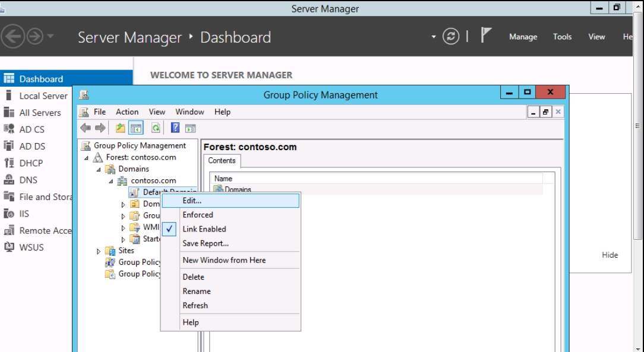Viewport: 644px width, 352px height.
Task: Choose Edit... from the context menu
Action: pyautogui.click(x=231, y=201)
